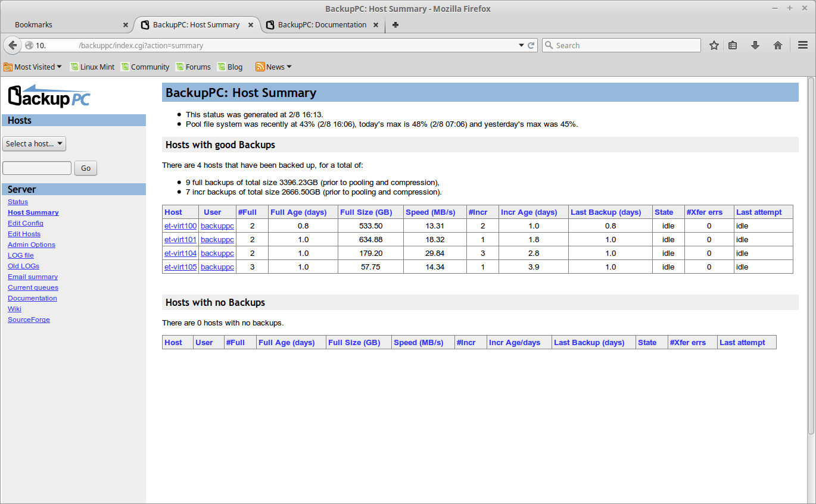Image resolution: width=816 pixels, height=504 pixels.
Task: View Current queues link
Action: tap(33, 287)
